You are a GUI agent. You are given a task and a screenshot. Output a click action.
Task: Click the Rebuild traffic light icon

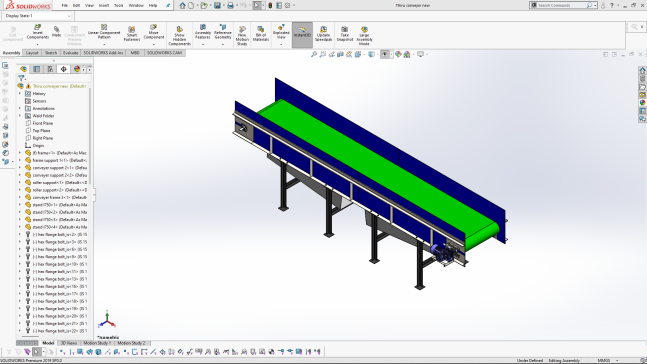click(x=270, y=5)
